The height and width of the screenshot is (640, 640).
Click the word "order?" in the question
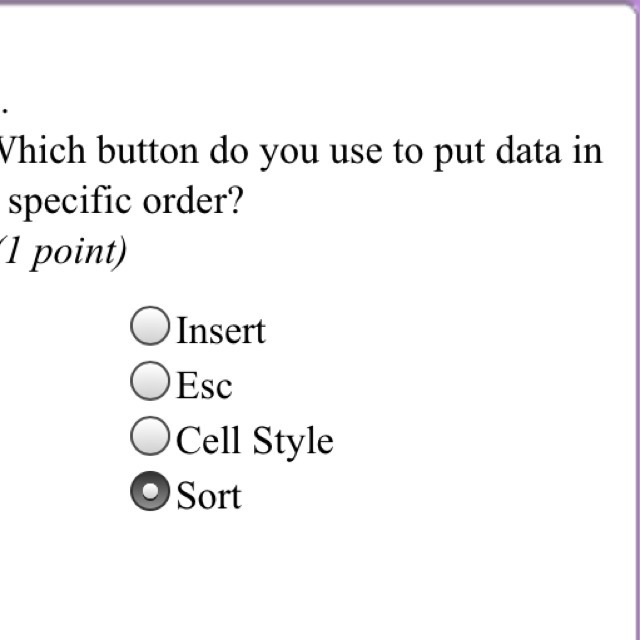coord(193,200)
